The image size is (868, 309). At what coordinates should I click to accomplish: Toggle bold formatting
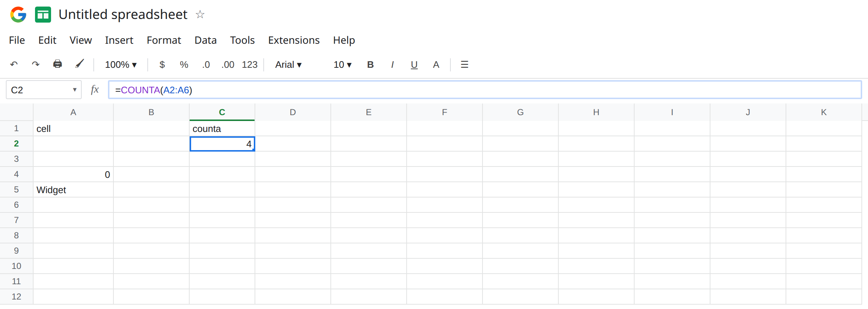point(370,64)
